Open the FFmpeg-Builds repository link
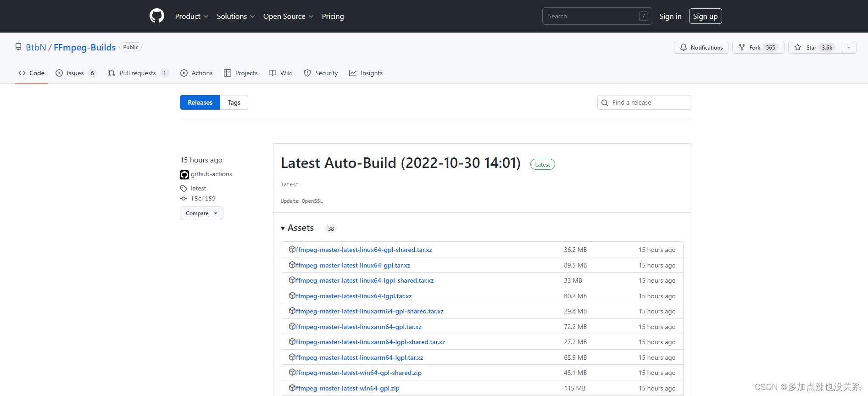Screen dimensions: 868x396 [84, 47]
